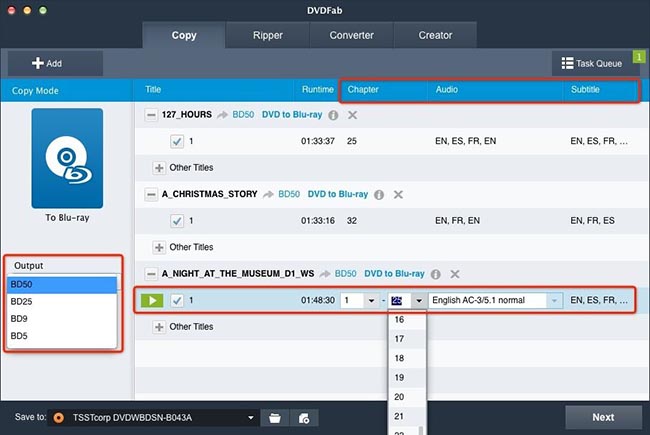Click the Subtitle column header
This screenshot has height=435, width=650.
coord(585,90)
